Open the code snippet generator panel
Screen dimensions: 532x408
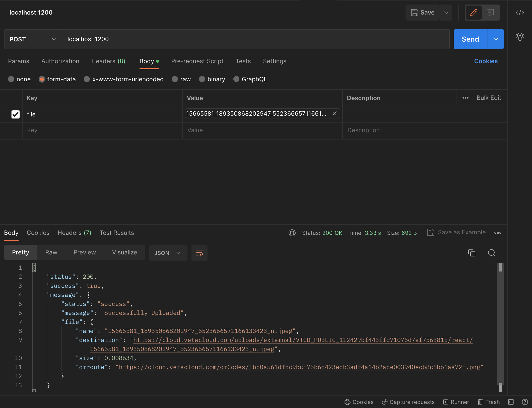point(520,13)
